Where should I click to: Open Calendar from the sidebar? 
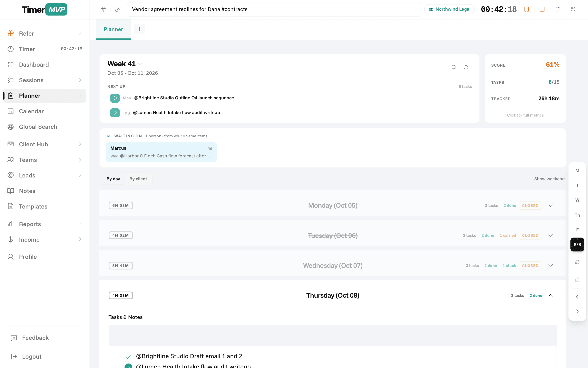pyautogui.click(x=45, y=111)
